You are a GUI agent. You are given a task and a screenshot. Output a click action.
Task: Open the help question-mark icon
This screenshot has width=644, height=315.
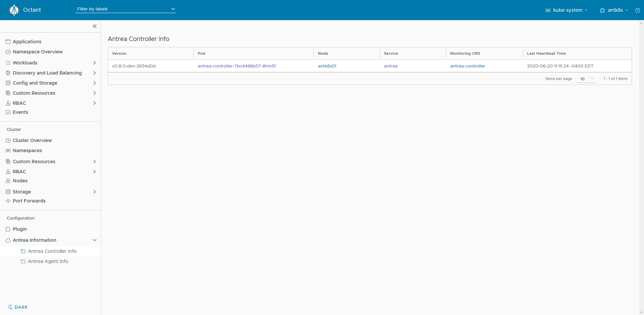click(x=637, y=10)
